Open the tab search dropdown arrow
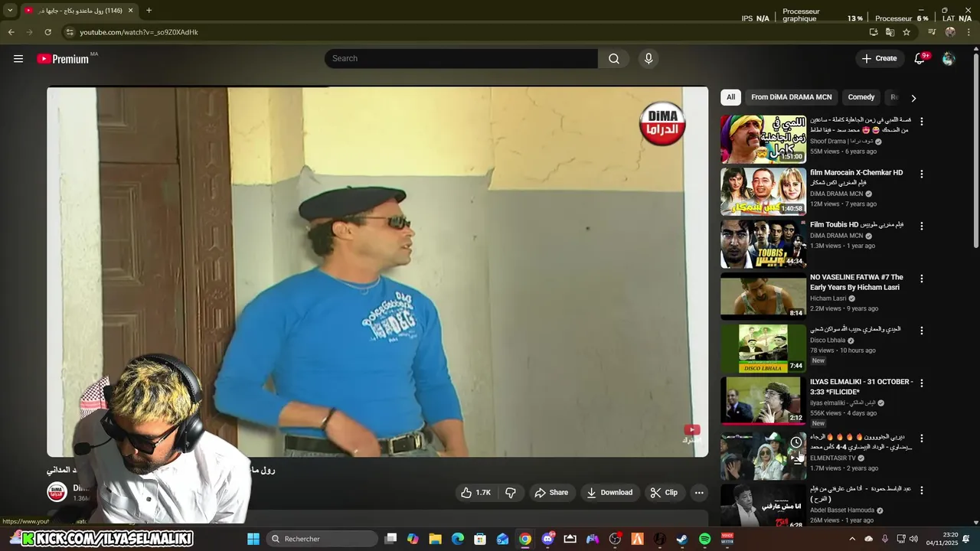 coord(10,11)
